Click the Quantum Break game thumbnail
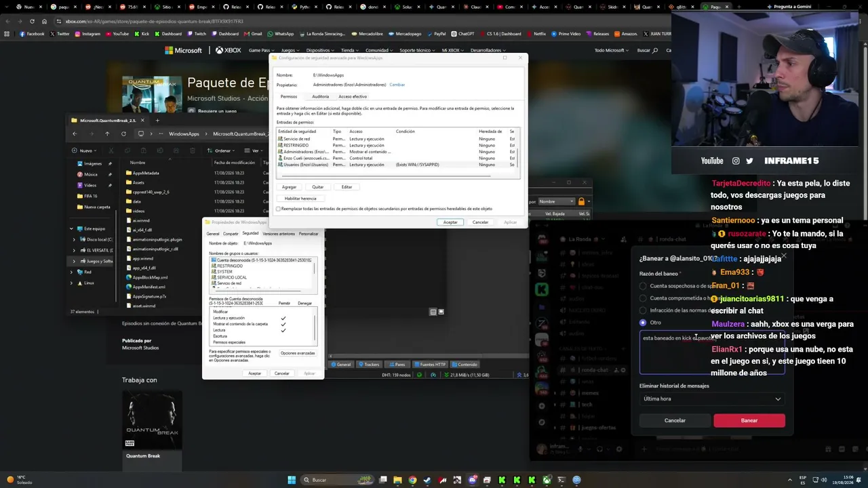The height and width of the screenshot is (488, 868). [x=152, y=419]
